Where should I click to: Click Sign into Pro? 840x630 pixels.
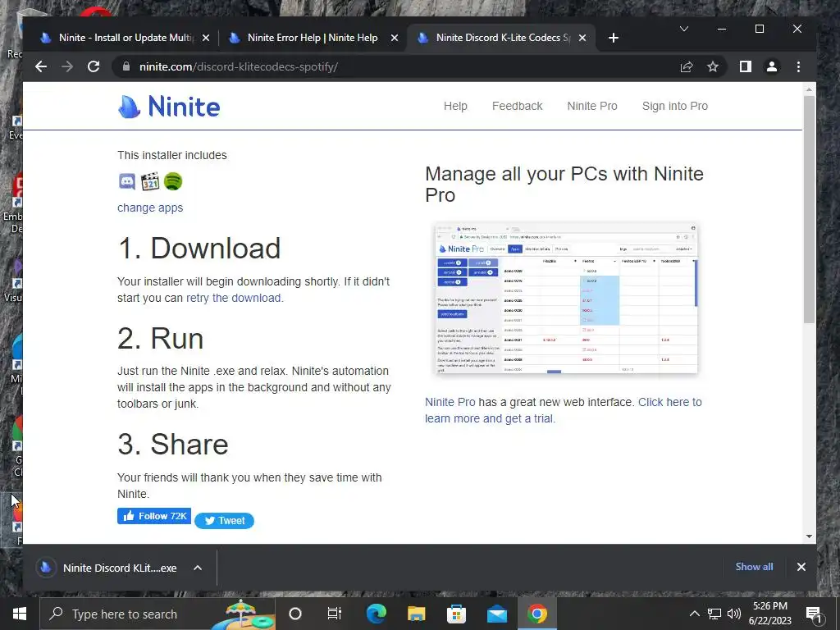675,106
